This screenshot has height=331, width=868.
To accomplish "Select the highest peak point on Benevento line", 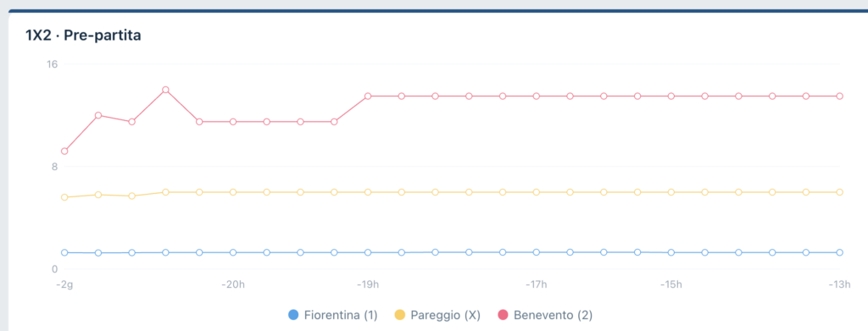I will [165, 90].
